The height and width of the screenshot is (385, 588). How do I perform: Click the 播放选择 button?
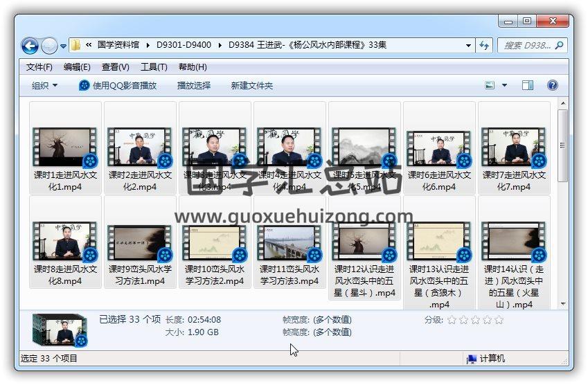pyautogui.click(x=194, y=85)
